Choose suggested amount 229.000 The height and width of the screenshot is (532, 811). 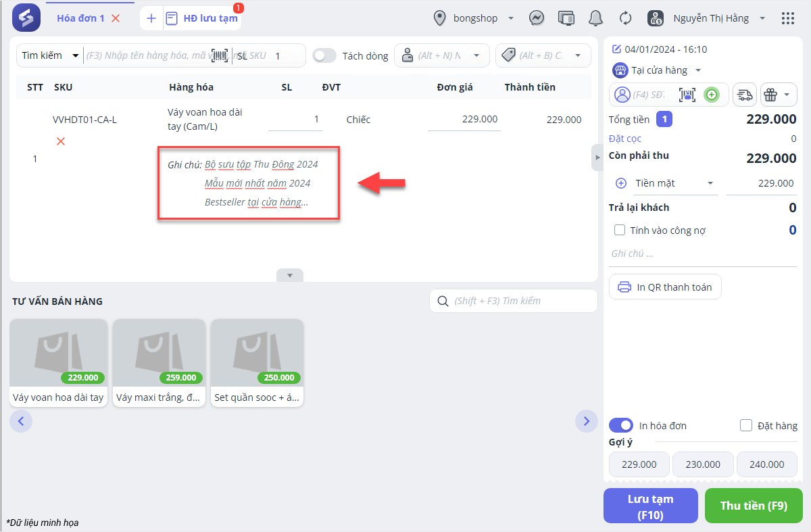639,464
